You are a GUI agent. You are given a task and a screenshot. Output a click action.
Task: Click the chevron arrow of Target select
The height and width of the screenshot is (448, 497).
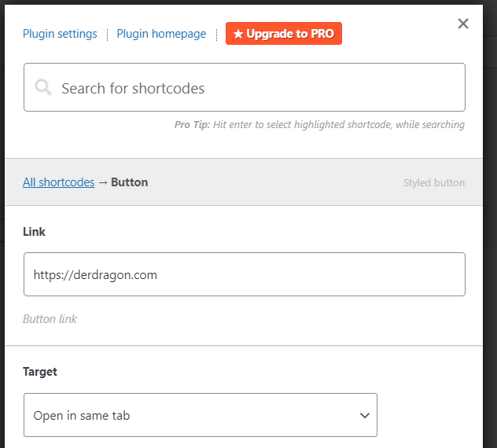click(x=364, y=415)
